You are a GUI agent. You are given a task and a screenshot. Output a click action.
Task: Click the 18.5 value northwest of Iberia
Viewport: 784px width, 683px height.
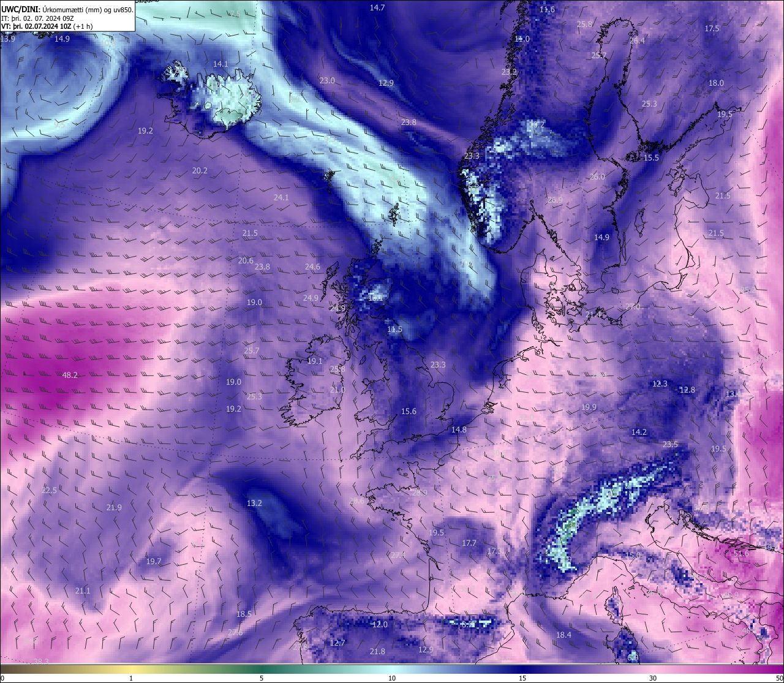coord(244,614)
